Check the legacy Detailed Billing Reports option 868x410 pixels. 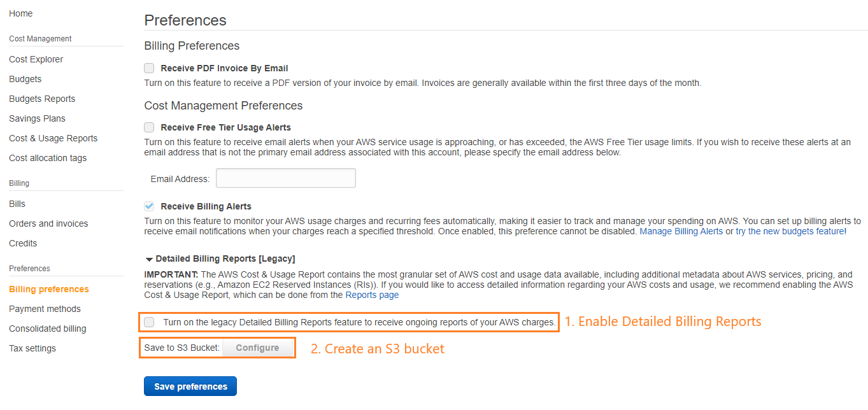149,322
